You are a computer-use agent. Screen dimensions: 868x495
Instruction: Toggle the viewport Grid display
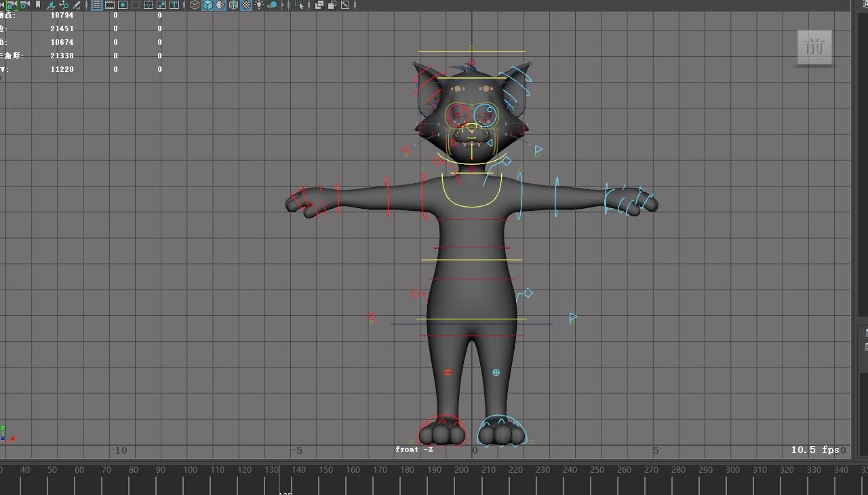point(97,5)
